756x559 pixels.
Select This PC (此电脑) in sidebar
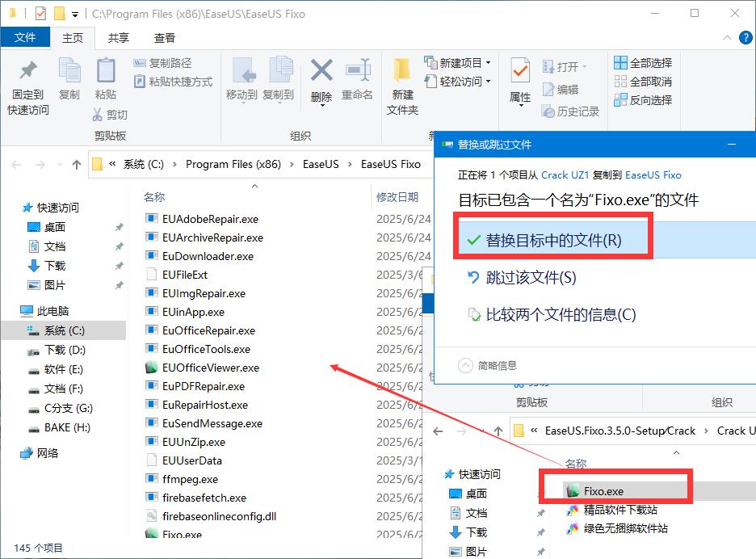(45, 311)
